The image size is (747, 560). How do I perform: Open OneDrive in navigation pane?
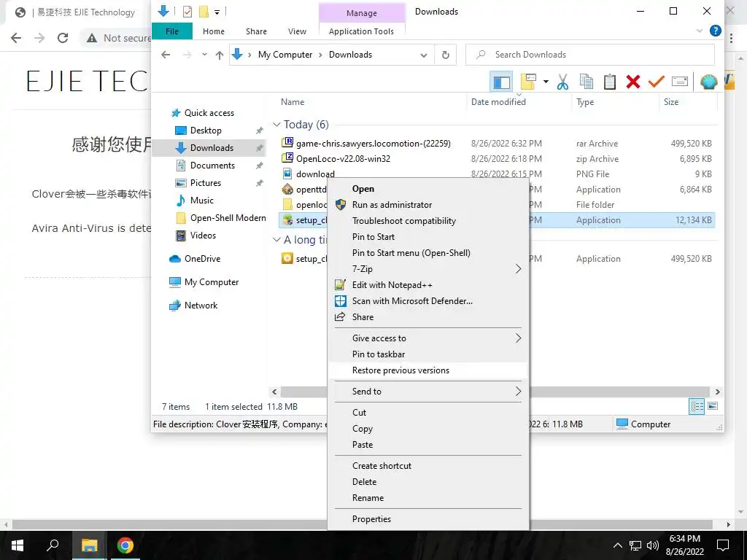(203, 259)
